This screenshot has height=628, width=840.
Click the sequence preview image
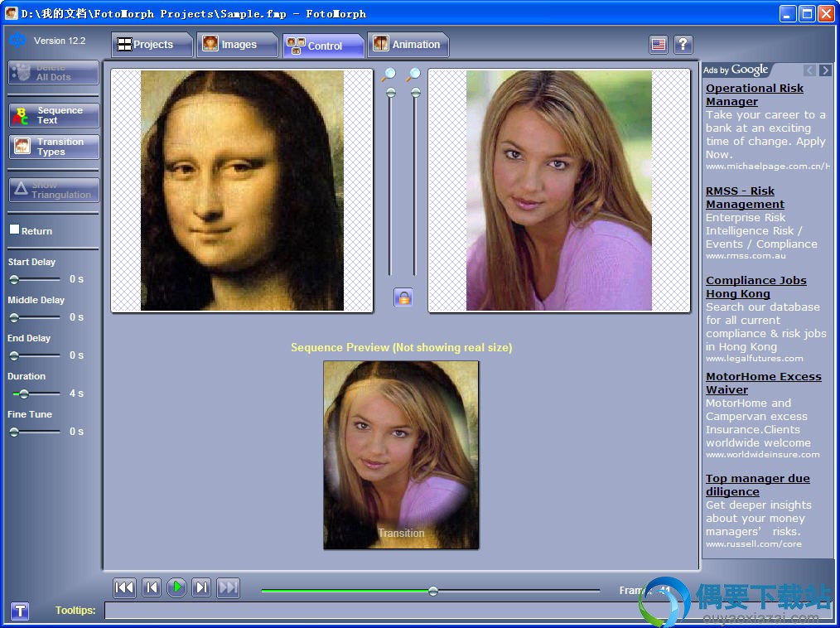[x=401, y=455]
